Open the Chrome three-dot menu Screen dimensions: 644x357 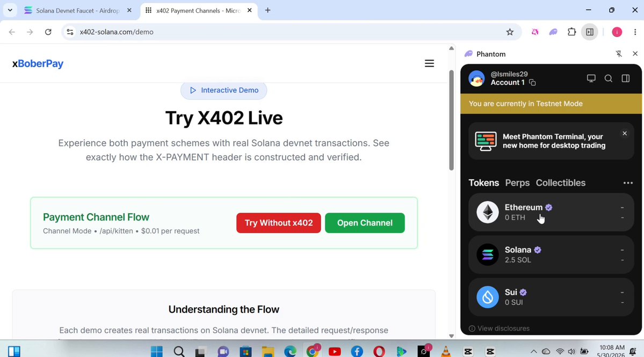pos(635,32)
